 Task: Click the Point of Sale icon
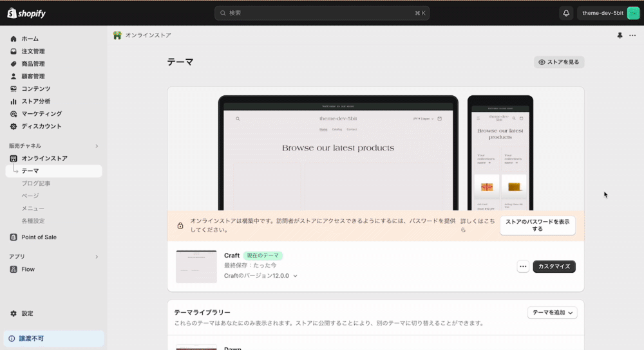(x=14, y=237)
